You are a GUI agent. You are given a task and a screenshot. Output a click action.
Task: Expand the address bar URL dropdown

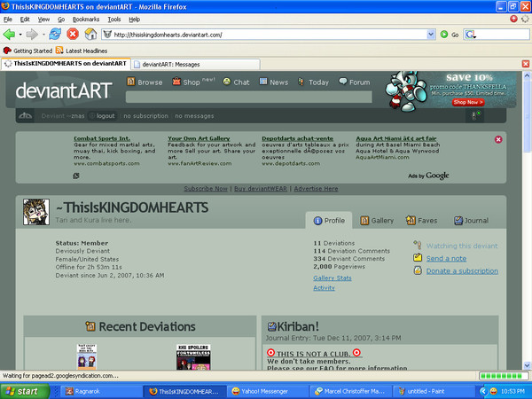click(x=431, y=35)
